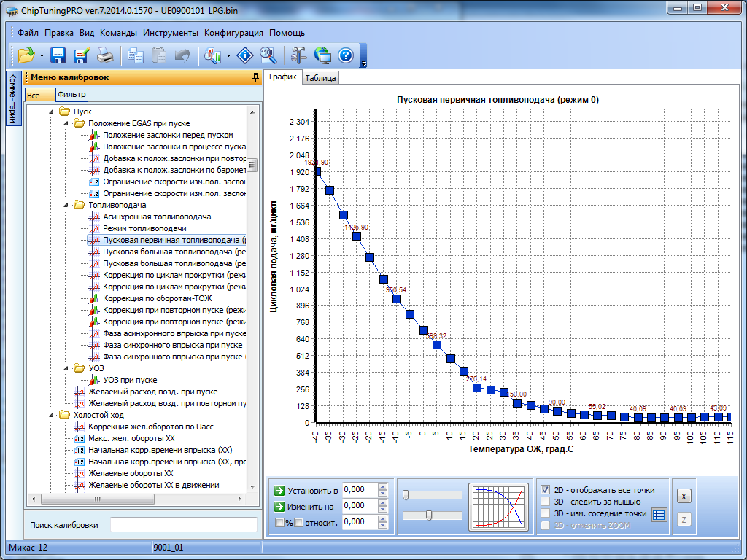The image size is (747, 560).
Task: Open the hammer and wrench settings icon
Action: point(298,55)
